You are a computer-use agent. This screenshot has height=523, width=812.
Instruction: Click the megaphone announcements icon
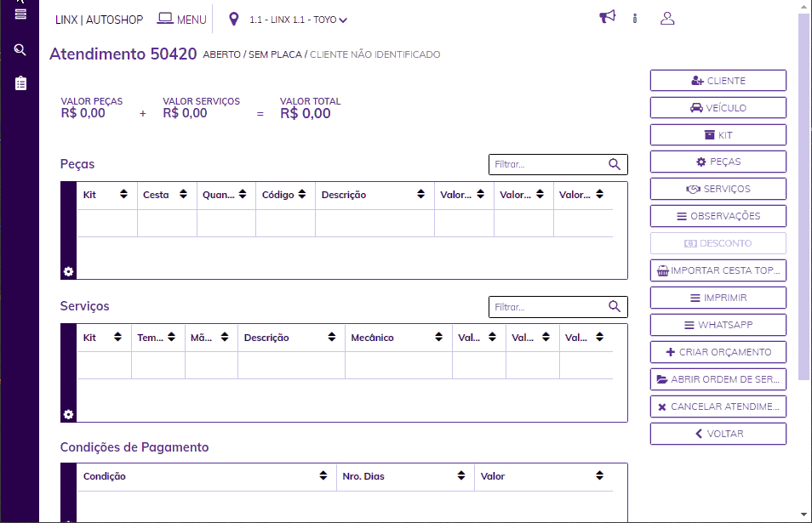click(x=607, y=17)
